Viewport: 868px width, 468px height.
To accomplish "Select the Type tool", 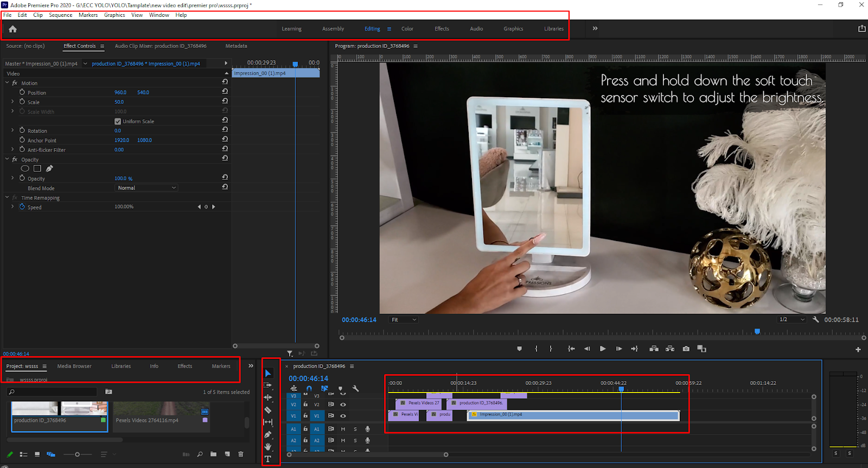I will tap(268, 459).
